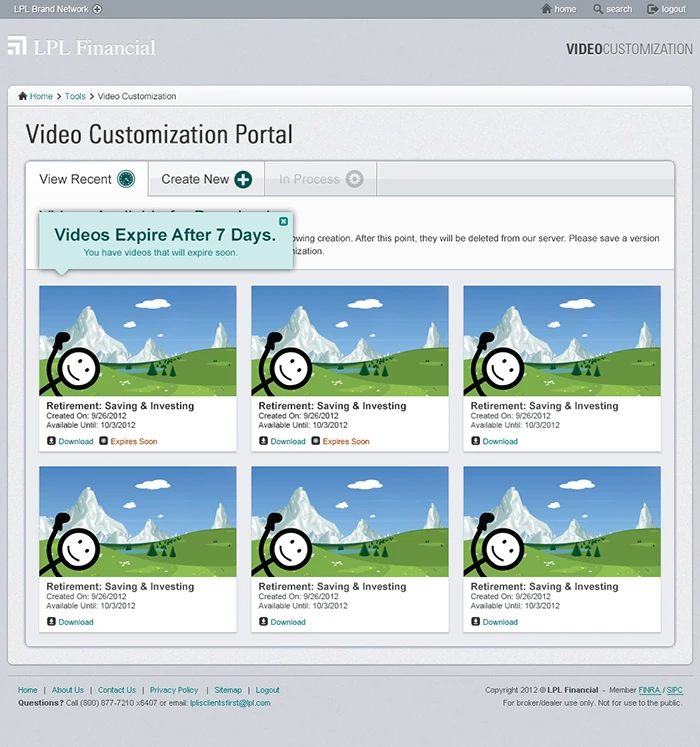This screenshot has height=747, width=700.
Task: Click the 'You have videos that will expire soon' text
Action: [x=161, y=252]
